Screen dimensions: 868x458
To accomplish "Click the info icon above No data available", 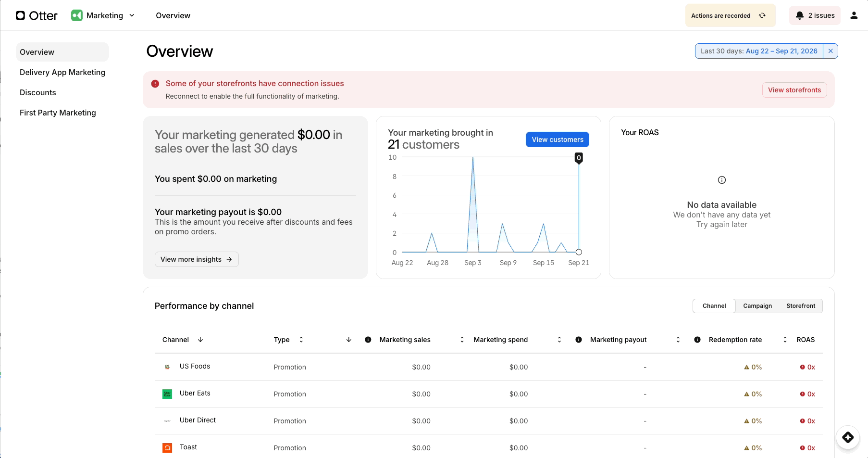I will coord(722,180).
